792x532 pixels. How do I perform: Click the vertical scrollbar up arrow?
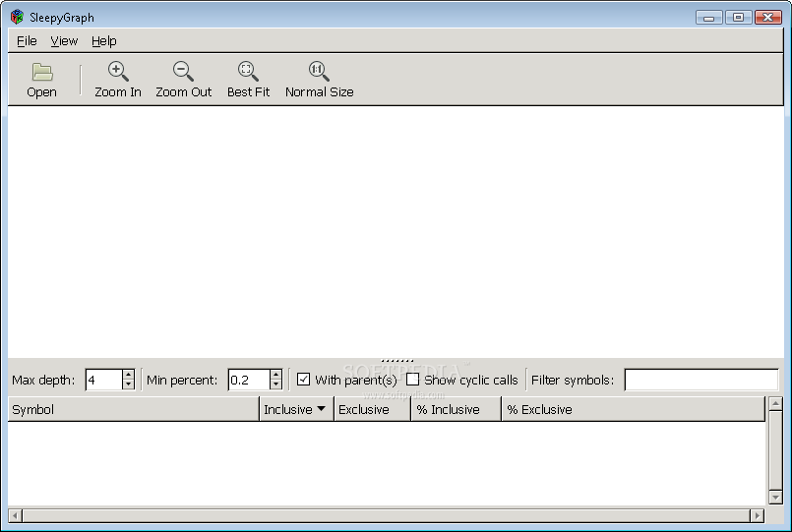point(775,403)
